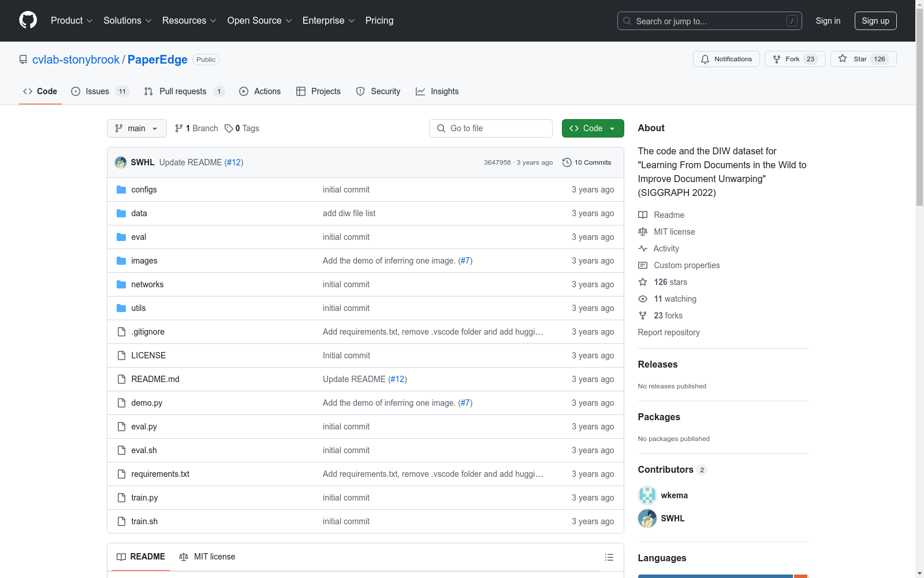
Task: Click the Sign in link
Action: pyautogui.click(x=828, y=21)
